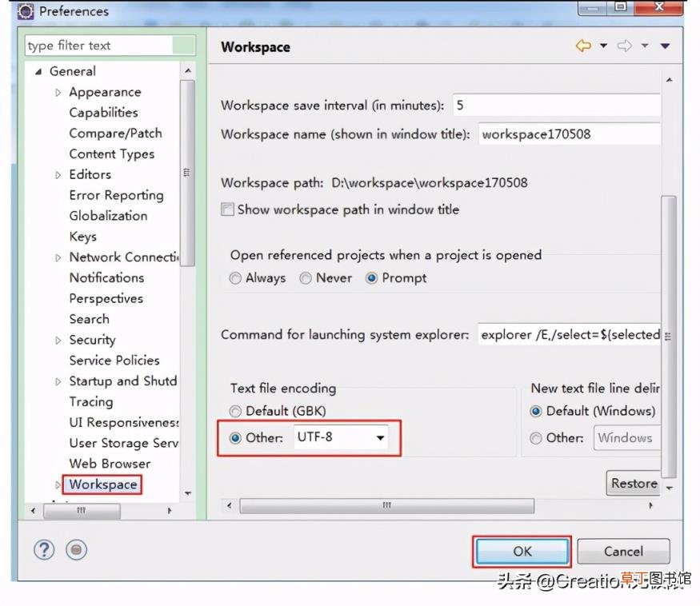
Task: Enable Show workspace path in window title
Action: click(227, 209)
